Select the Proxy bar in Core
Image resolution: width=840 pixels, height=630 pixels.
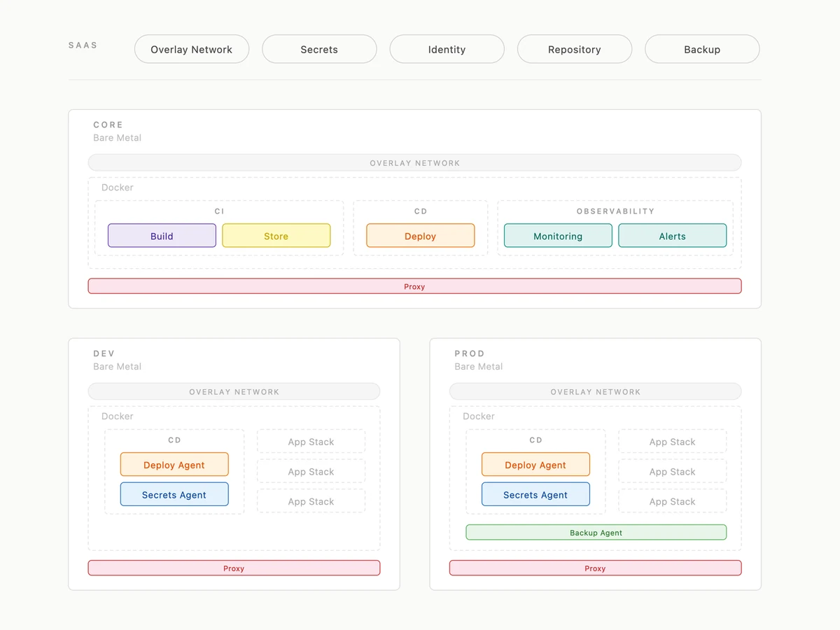[414, 286]
